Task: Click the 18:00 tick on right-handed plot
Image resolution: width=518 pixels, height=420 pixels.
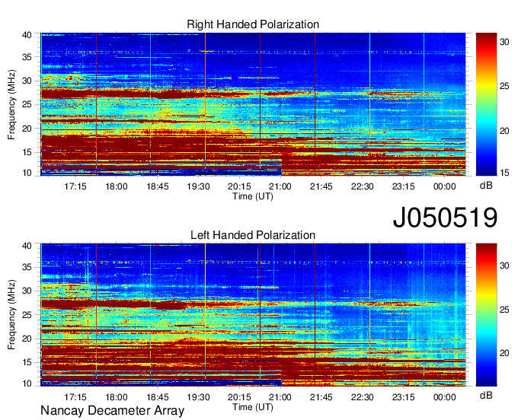Action: click(117, 186)
